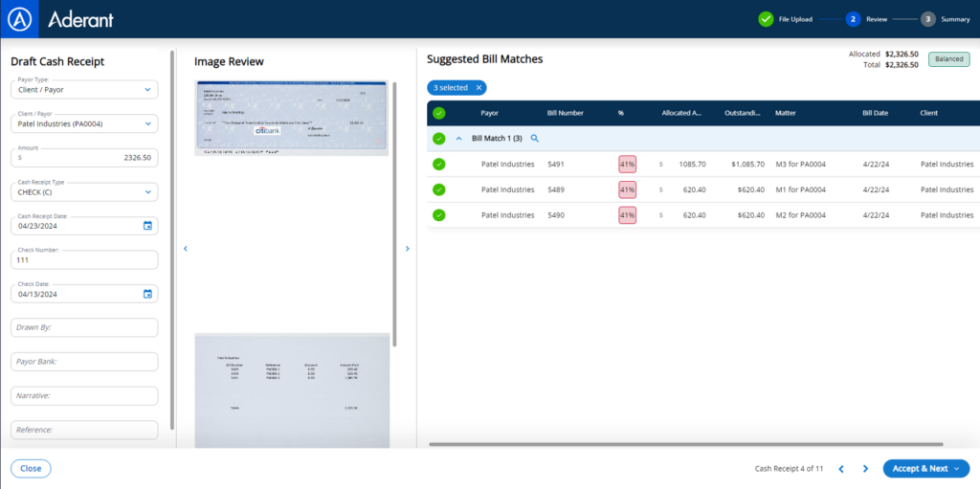Deselect bill 5490 row checkbox
This screenshot has height=489, width=980.
438,215
